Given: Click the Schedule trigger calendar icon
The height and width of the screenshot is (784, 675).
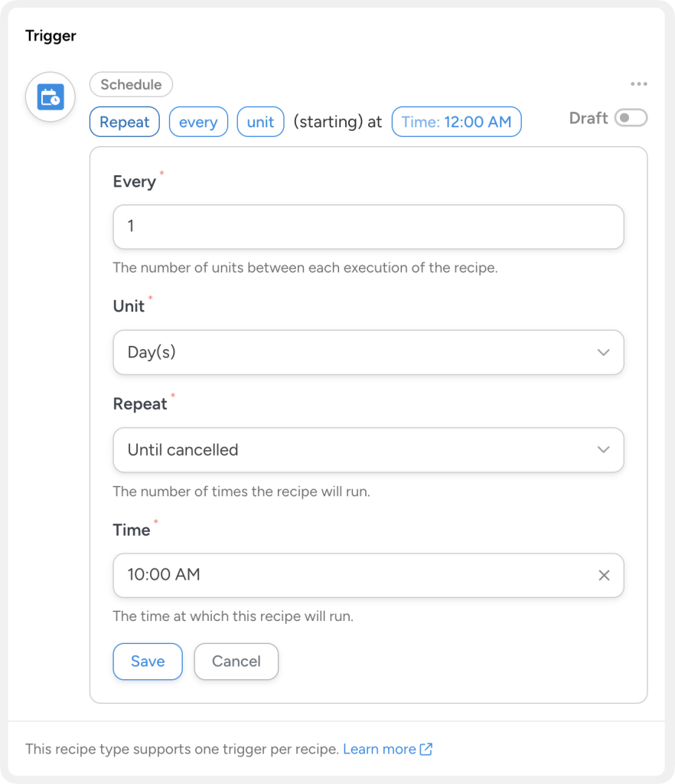Looking at the screenshot, I should (49, 96).
